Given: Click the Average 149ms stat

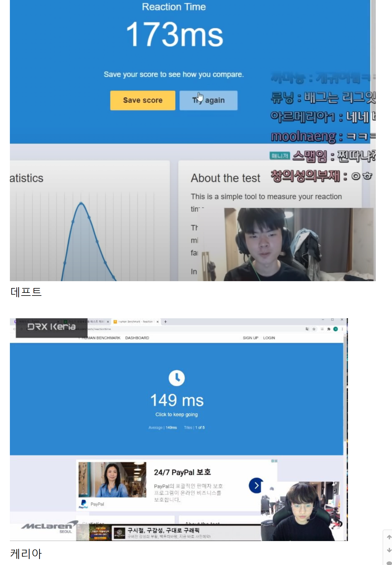Looking at the screenshot, I should point(163,428).
